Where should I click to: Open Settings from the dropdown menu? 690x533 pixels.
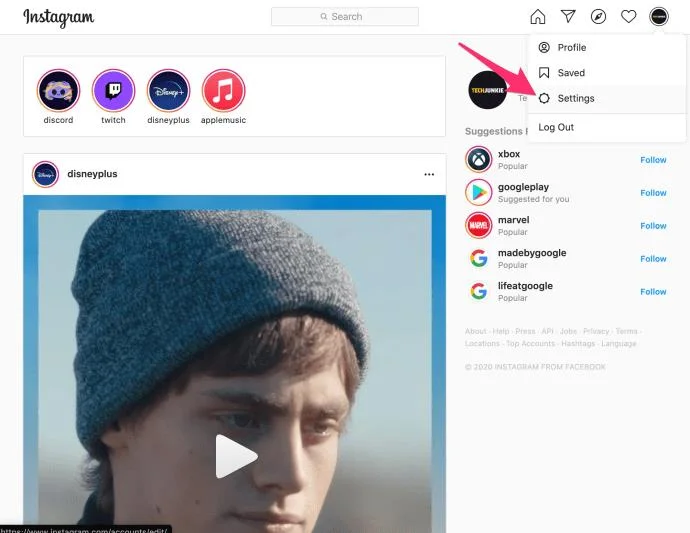pyautogui.click(x=607, y=98)
